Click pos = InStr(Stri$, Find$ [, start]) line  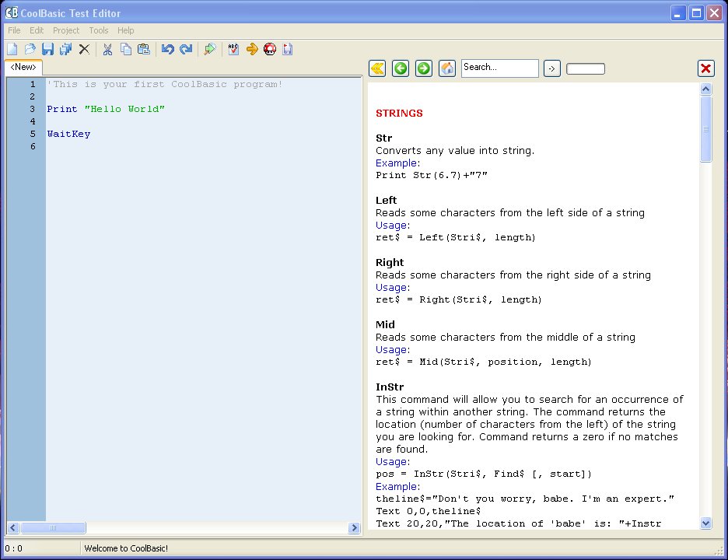(484, 474)
